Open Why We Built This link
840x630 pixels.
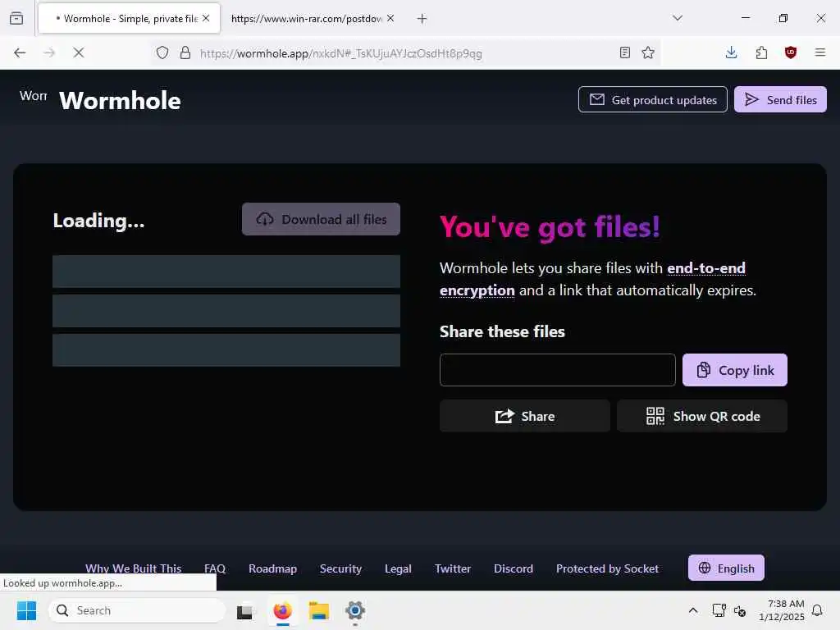(134, 568)
